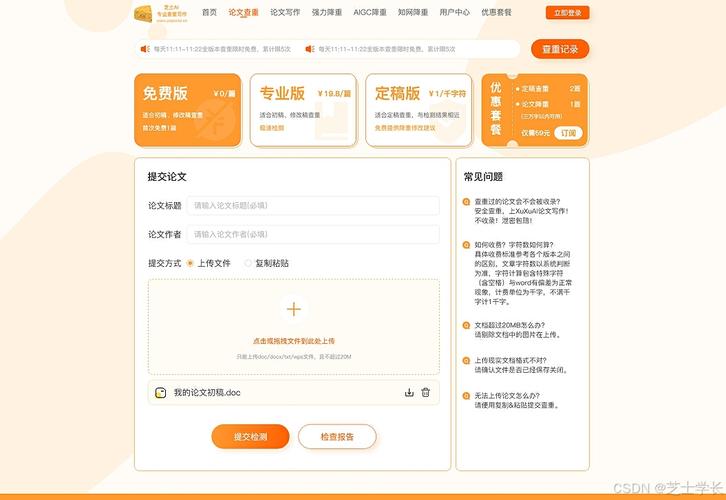Choose the 专业版 pricing card
Viewport: 726px width, 500px height.
tap(303, 110)
